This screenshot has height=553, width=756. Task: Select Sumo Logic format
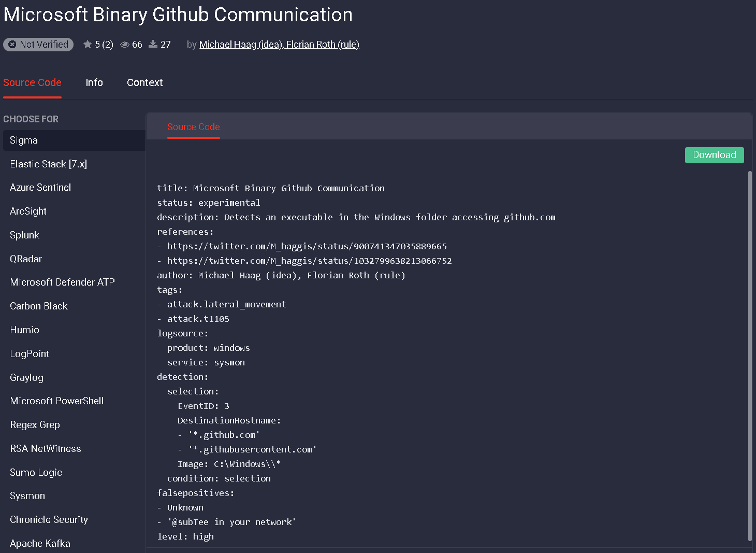point(74,473)
